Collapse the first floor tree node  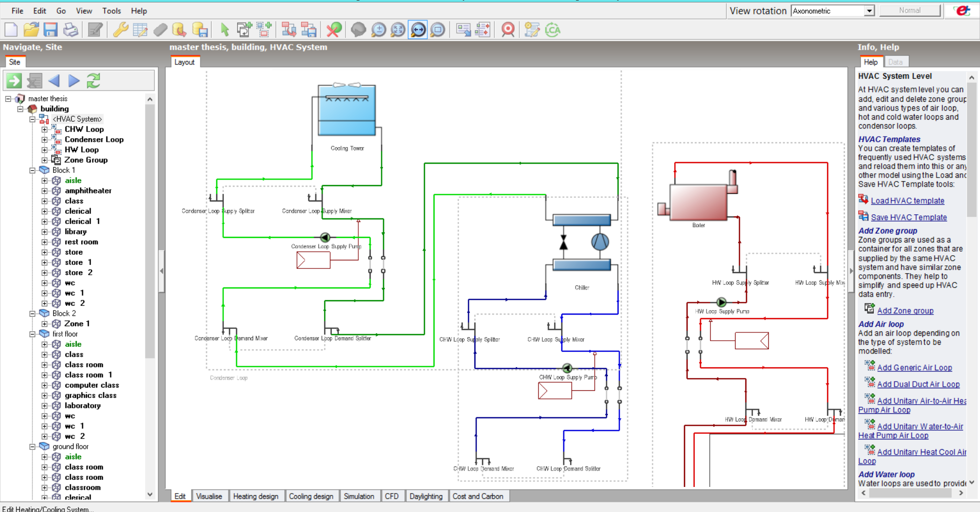coord(32,334)
